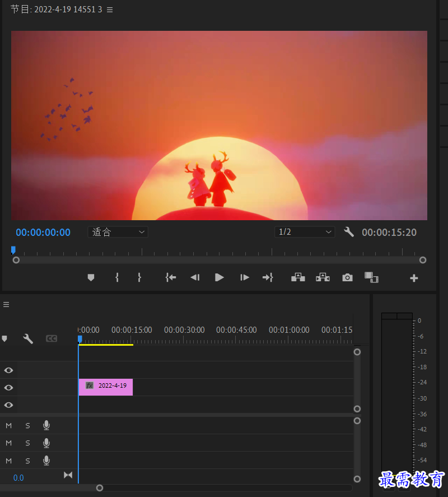The width and height of the screenshot is (448, 497).
Task: Toggle visibility eye of the track holding the 2022-4-19 clip
Action: click(x=8, y=388)
